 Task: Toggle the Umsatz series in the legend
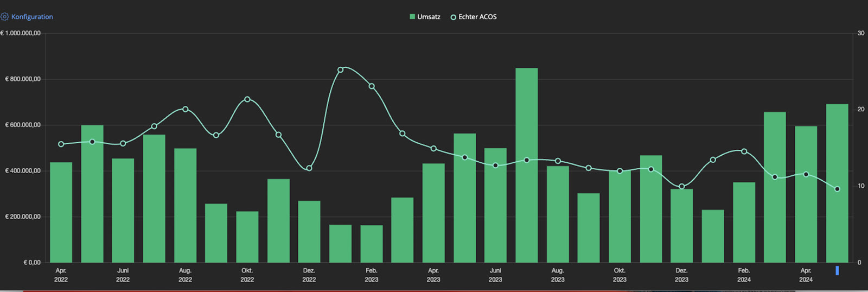(425, 17)
